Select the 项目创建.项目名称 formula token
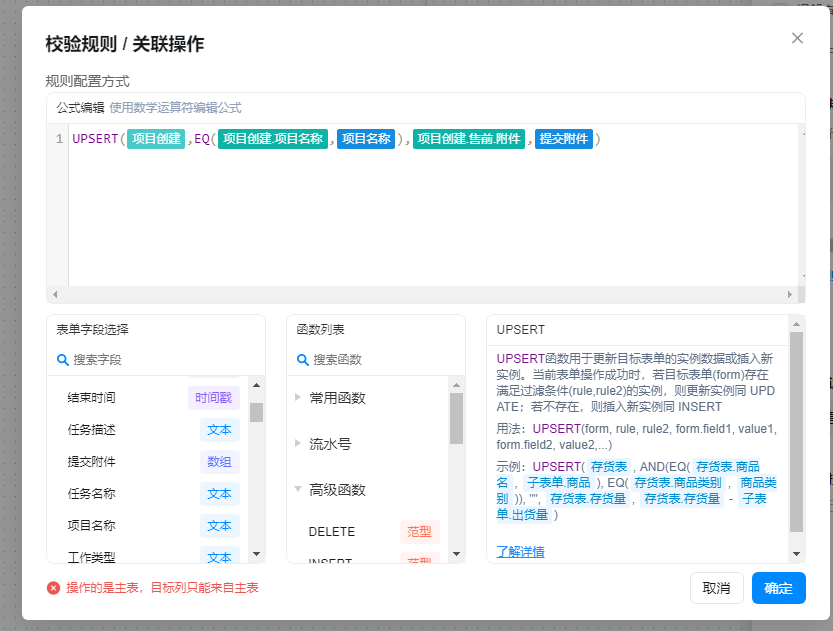Image resolution: width=833 pixels, height=631 pixels. coord(273,139)
